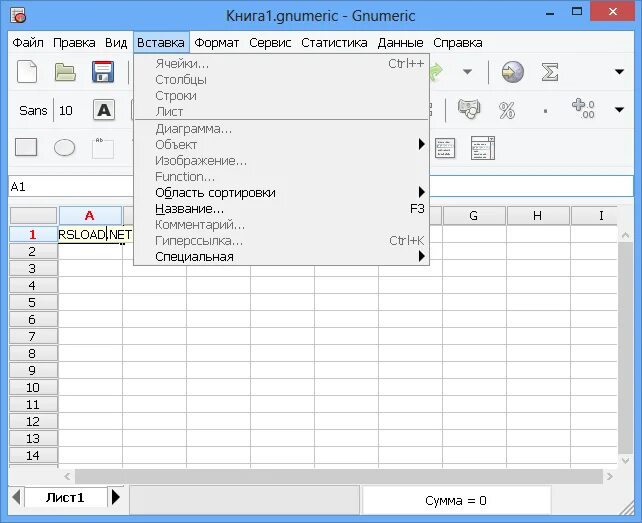Choose Название... from the menu

281,209
